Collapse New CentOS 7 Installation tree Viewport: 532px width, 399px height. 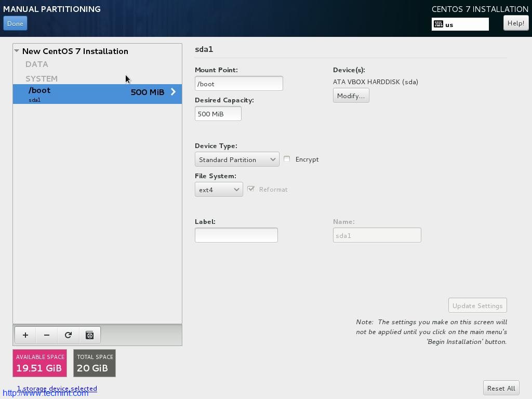point(17,51)
